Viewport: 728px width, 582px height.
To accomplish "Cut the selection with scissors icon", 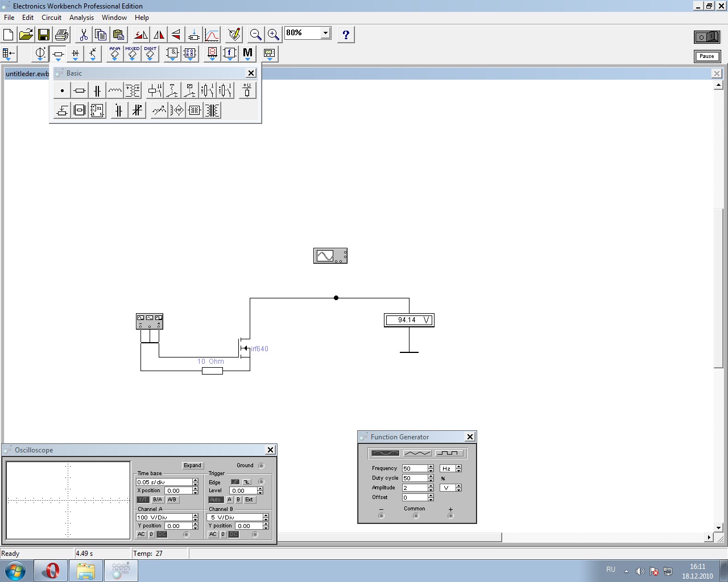I will (x=84, y=35).
